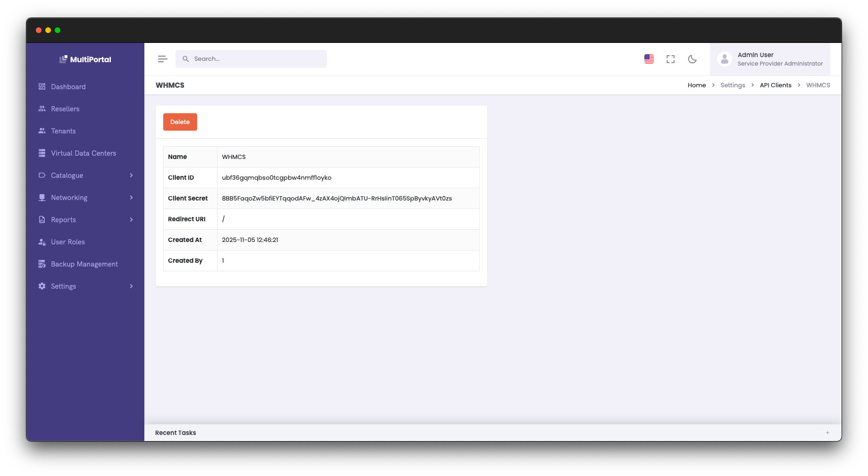The image size is (868, 476).
Task: Click the Resellers sidebar icon
Action: pyautogui.click(x=42, y=109)
